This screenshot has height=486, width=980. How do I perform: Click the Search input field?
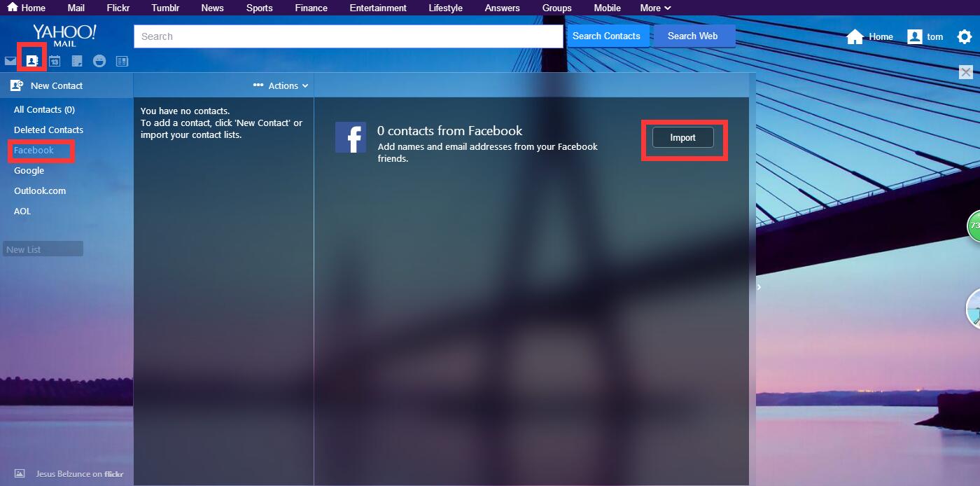(349, 36)
